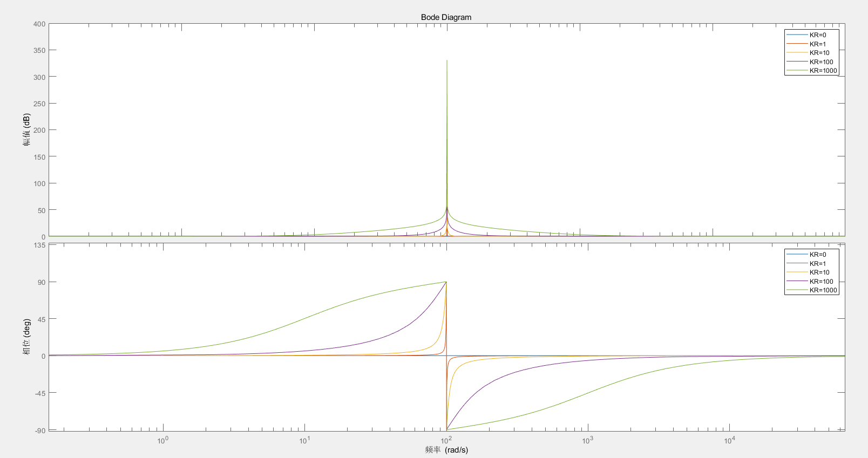This screenshot has width=868, height=458.
Task: Select the magnitude y-axis label 幅值 (dB)
Action: [x=26, y=130]
